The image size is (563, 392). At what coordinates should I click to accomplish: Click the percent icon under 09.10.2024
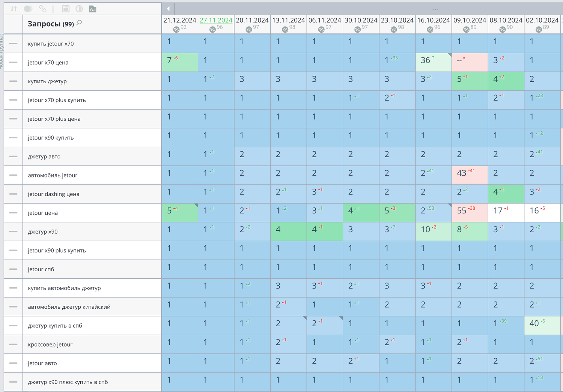tap(466, 30)
